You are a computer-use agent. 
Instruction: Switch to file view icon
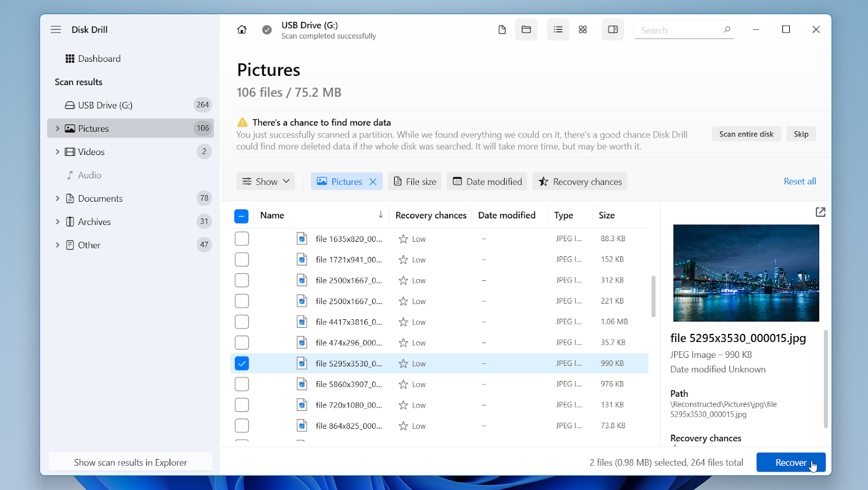point(502,30)
